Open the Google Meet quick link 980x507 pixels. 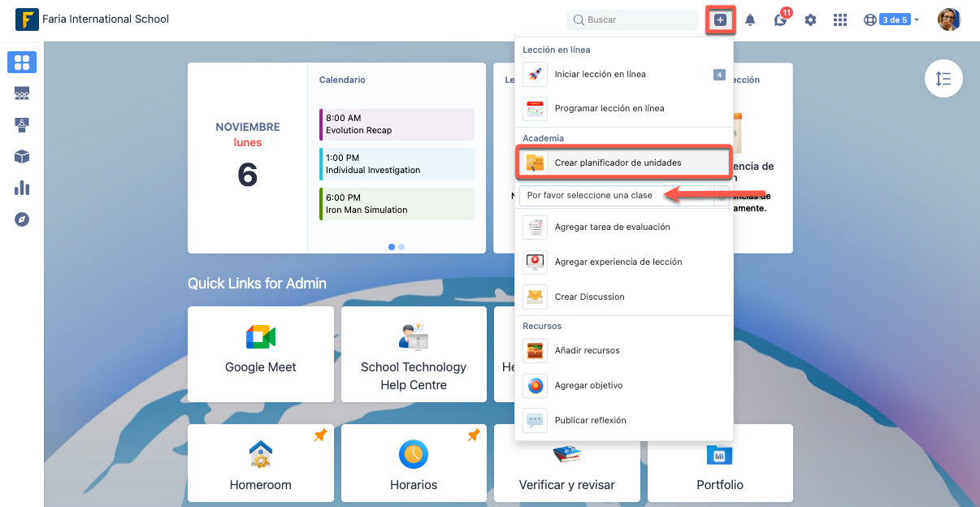click(x=260, y=353)
